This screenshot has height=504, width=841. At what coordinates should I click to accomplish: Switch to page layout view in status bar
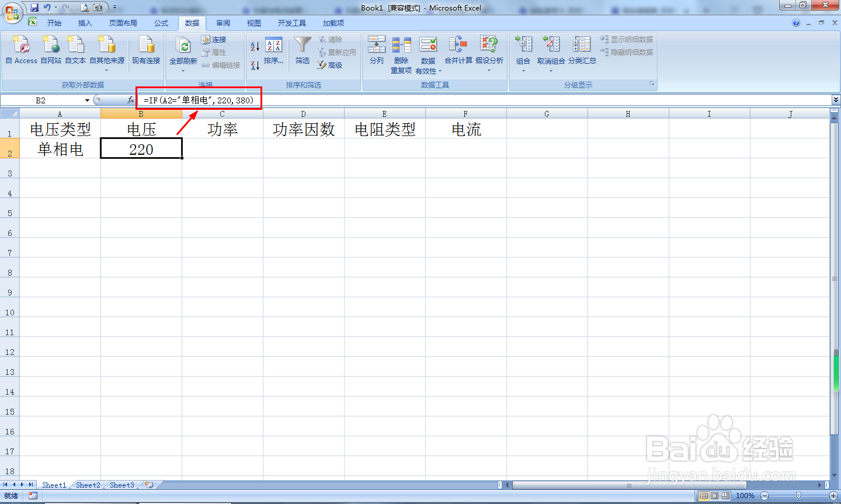pyautogui.click(x=715, y=496)
